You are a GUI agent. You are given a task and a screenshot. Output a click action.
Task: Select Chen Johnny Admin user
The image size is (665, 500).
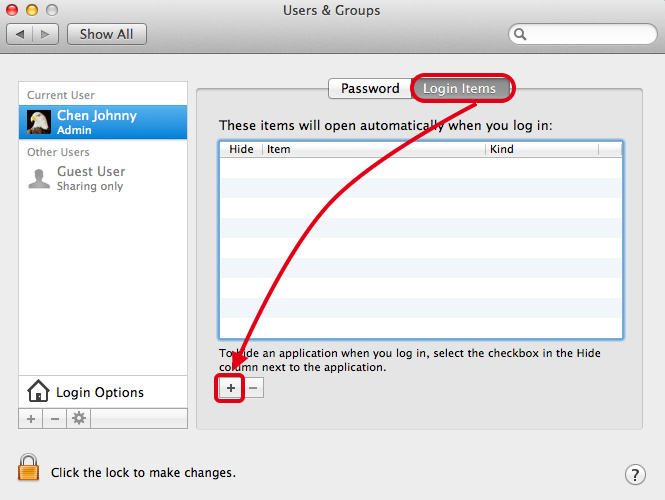pos(103,122)
